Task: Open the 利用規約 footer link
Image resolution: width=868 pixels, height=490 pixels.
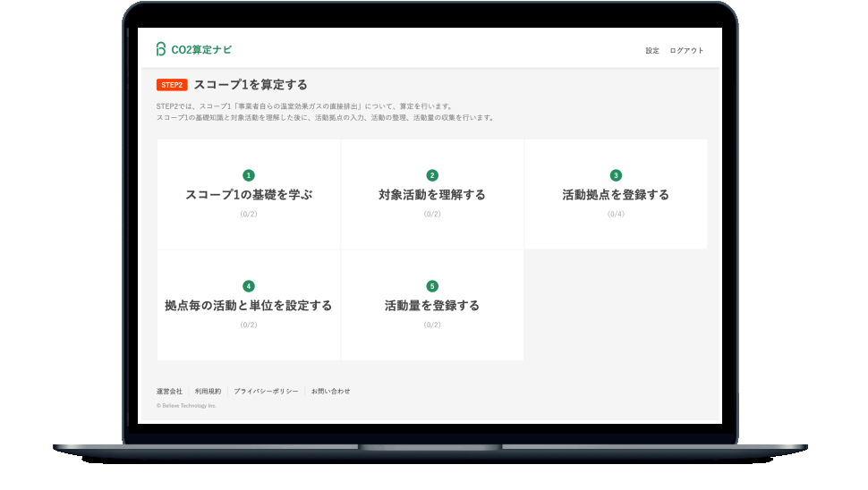Action: coord(208,392)
